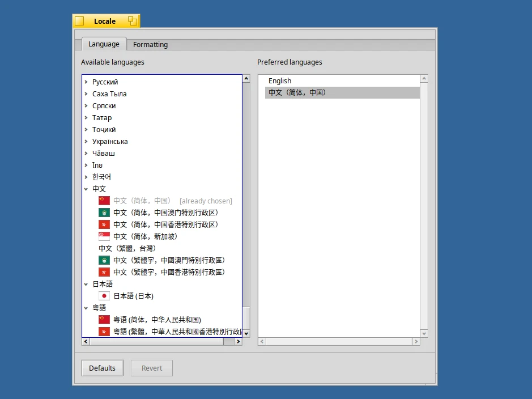Click the window icon in the Locale title bar
Screen dimensions: 532x399
point(79,20)
